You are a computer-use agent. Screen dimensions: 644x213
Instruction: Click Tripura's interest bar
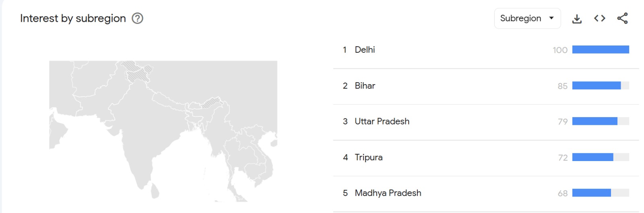point(592,157)
